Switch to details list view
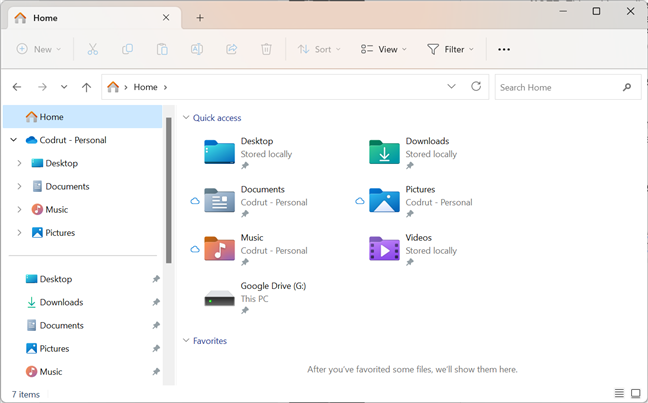648x403 pixels. [x=619, y=394]
